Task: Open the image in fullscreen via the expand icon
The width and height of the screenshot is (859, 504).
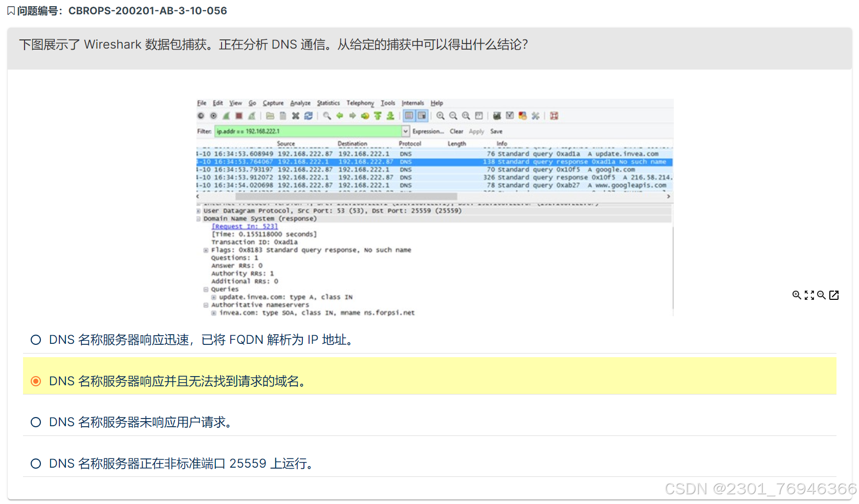Action: (808, 295)
